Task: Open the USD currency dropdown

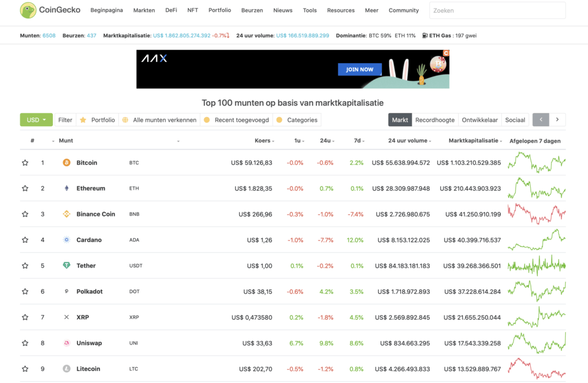Action: (36, 120)
